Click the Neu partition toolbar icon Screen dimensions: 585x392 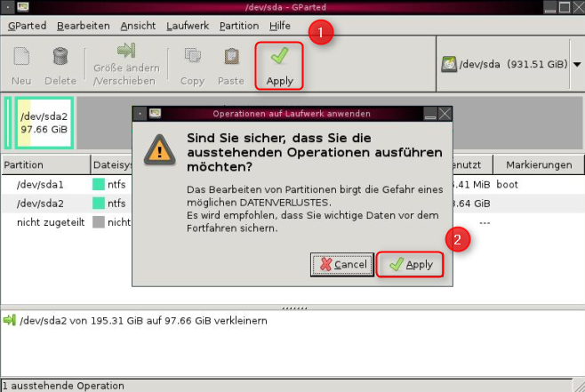(21, 57)
